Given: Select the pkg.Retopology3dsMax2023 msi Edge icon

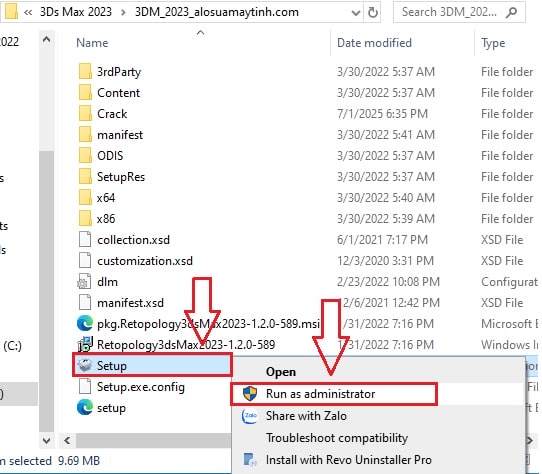Looking at the screenshot, I should [x=85, y=324].
